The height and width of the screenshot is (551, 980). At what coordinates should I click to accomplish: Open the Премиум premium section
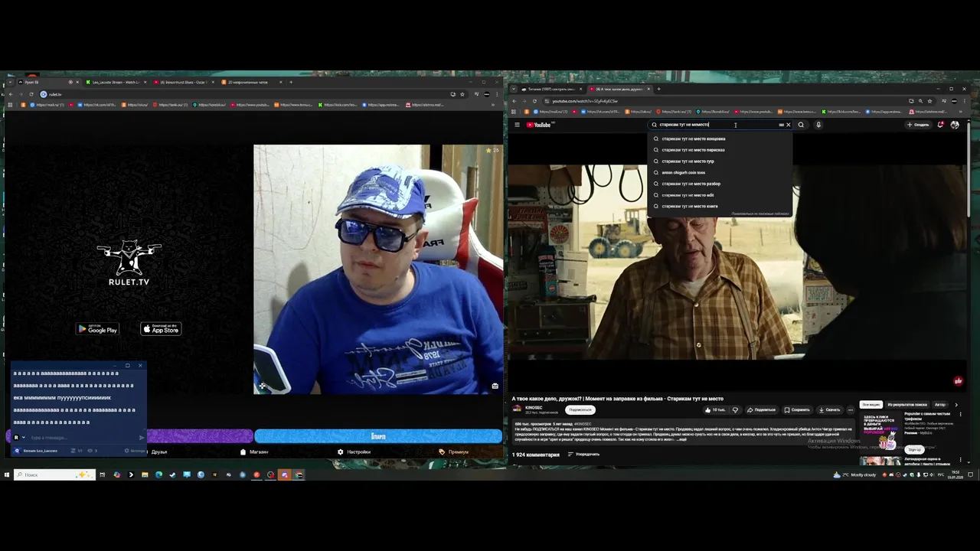(x=454, y=452)
